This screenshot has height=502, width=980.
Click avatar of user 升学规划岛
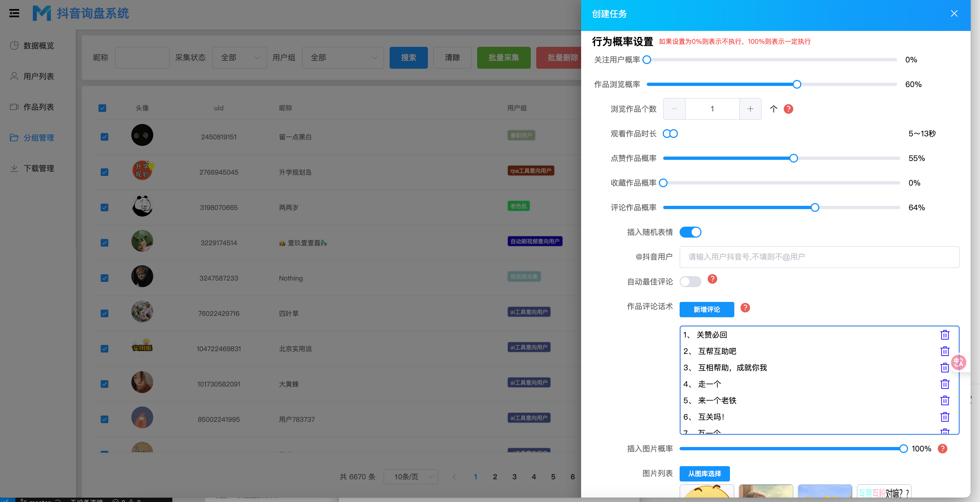142,170
